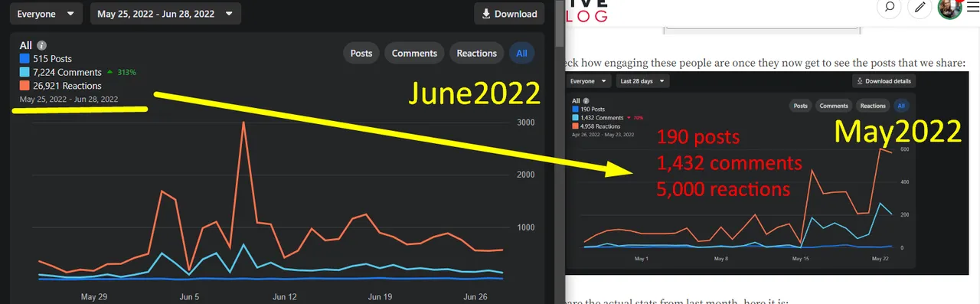Click the 1000 y-axis value
The width and height of the screenshot is (980, 304).
tap(525, 227)
